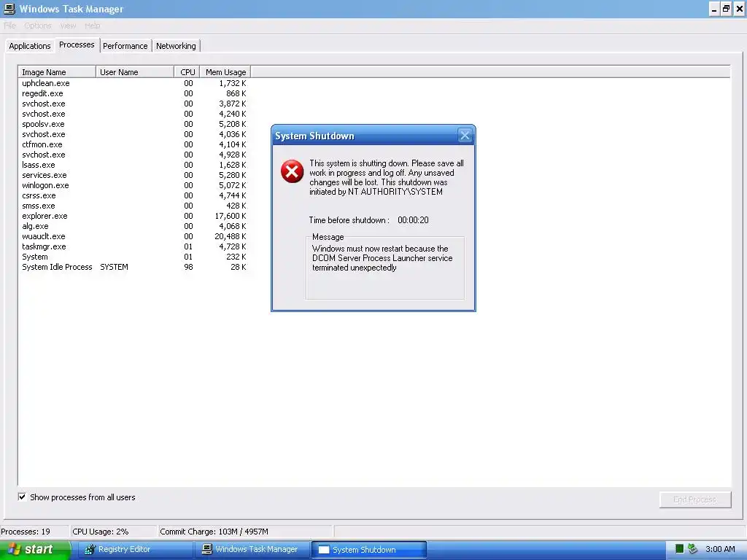Click the red error icon in System Shutdown
This screenshot has width=747, height=560.
coord(292,171)
